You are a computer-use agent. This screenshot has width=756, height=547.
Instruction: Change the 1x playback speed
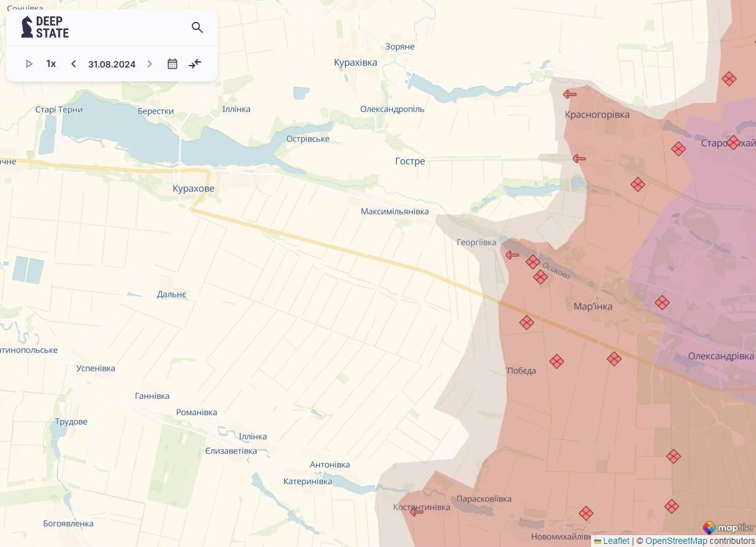pos(51,64)
